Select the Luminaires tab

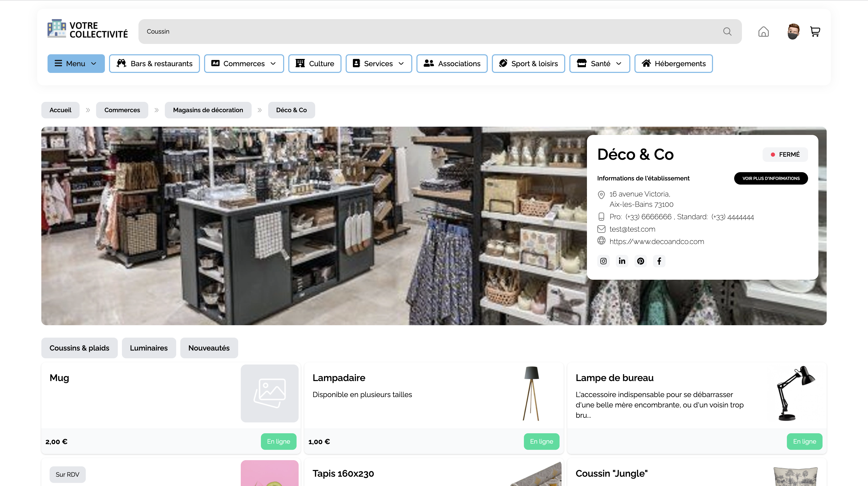tap(149, 348)
